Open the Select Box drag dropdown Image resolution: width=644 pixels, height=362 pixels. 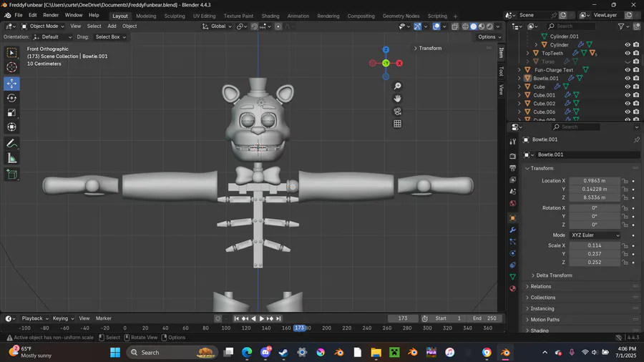click(110, 37)
